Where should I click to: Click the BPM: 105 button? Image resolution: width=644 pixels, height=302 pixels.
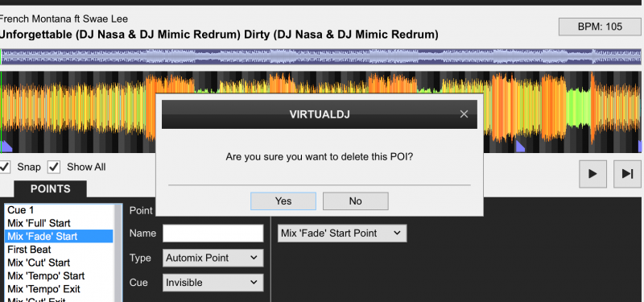point(600,27)
